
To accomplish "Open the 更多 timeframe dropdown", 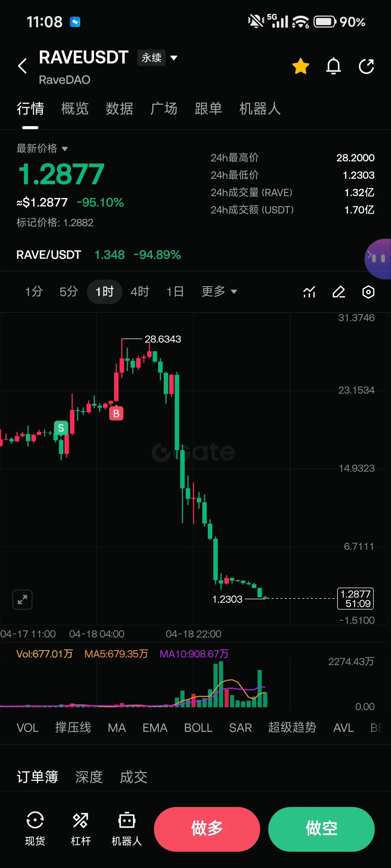I will (219, 292).
